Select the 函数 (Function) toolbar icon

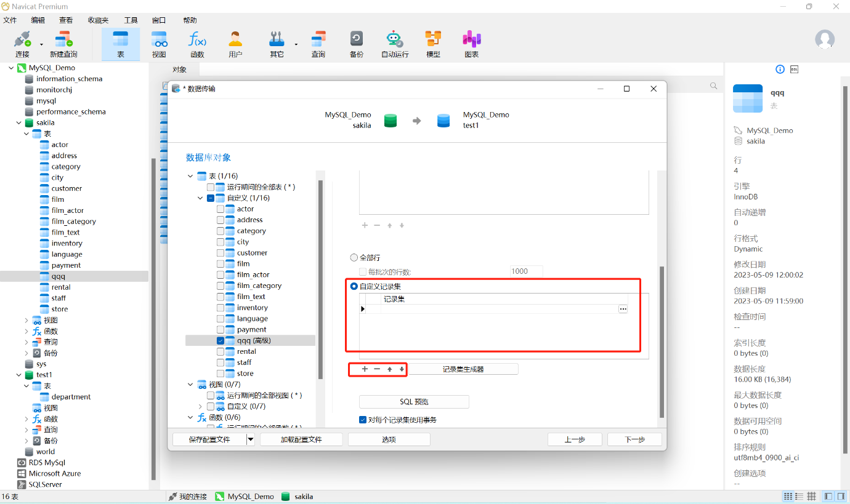click(197, 41)
